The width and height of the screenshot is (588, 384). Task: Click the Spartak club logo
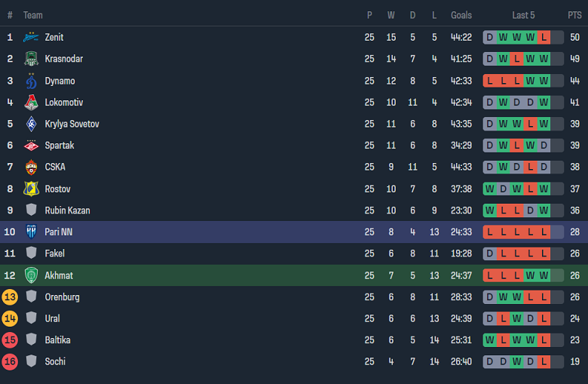[31, 146]
